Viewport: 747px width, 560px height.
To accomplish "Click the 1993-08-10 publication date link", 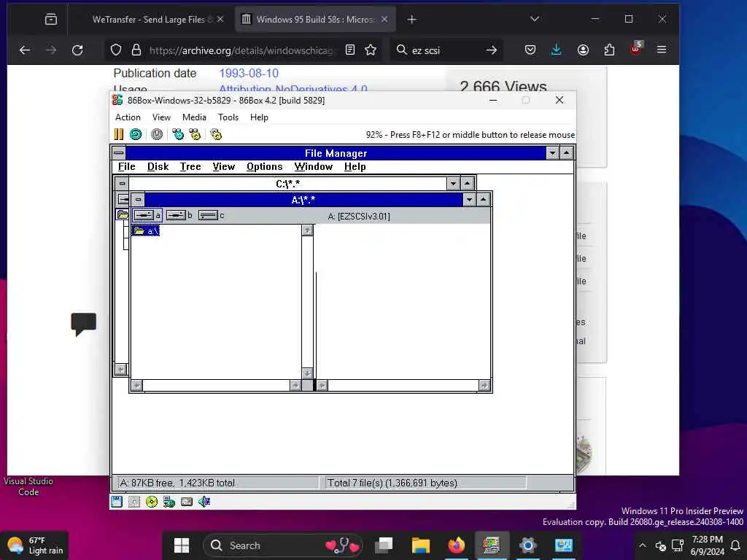I will [x=249, y=74].
